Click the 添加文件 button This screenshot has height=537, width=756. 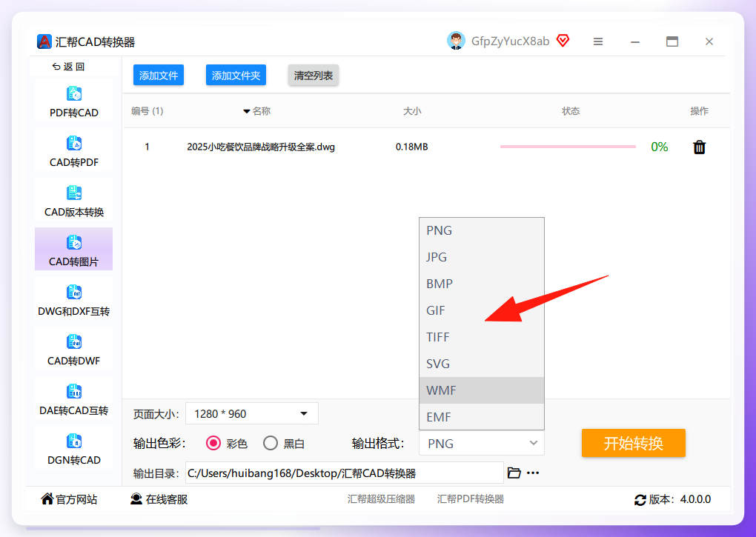(x=159, y=75)
